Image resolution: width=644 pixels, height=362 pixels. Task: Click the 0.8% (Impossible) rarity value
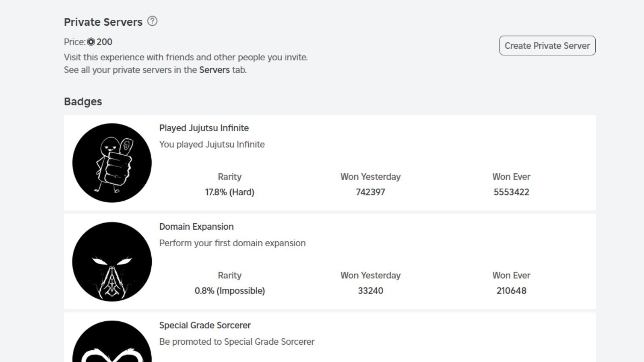click(229, 290)
